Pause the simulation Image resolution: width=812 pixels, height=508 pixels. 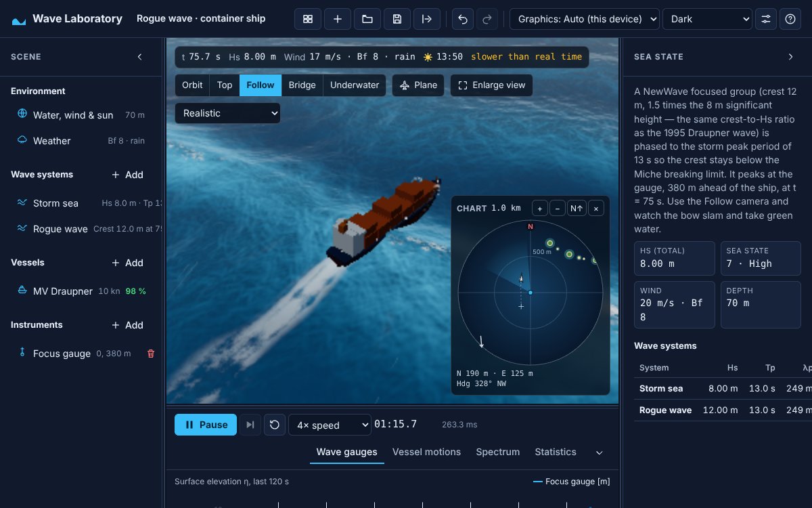[206, 425]
